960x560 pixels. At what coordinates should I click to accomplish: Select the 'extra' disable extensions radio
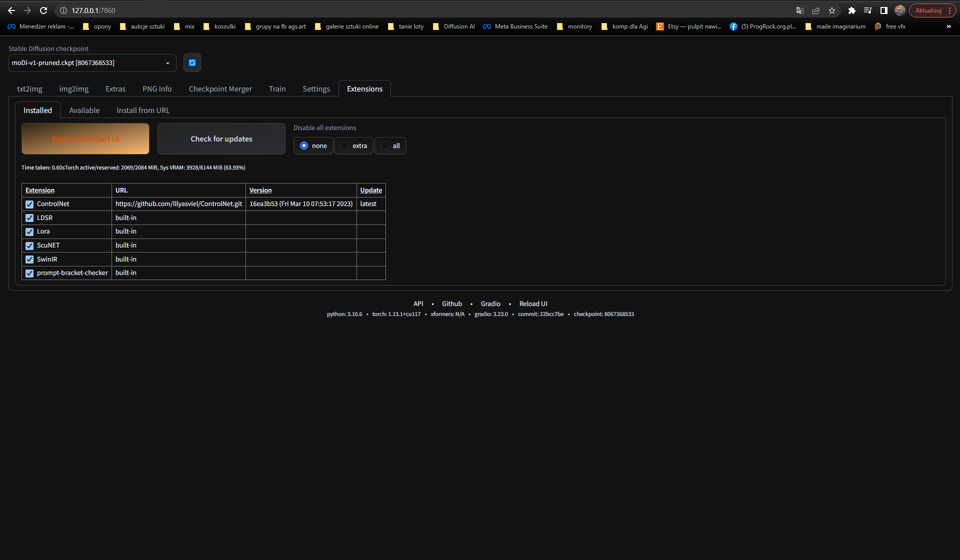click(x=344, y=146)
